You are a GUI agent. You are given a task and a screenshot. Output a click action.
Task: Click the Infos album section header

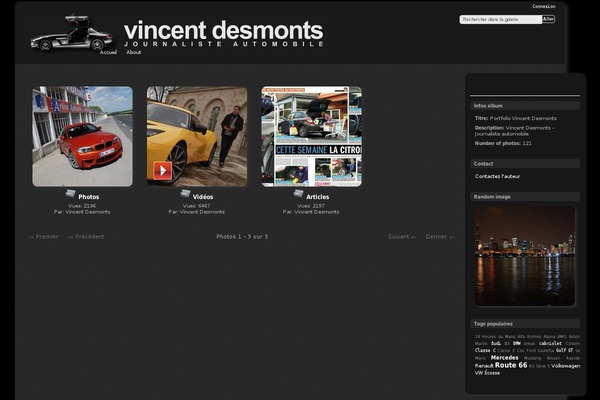(x=525, y=106)
